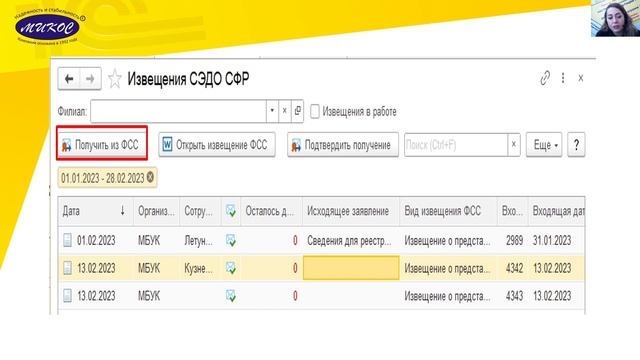Image resolution: width=640 pixels, height=360 pixels.
Task: Click incoming number 2989 cell
Action: [x=514, y=241]
